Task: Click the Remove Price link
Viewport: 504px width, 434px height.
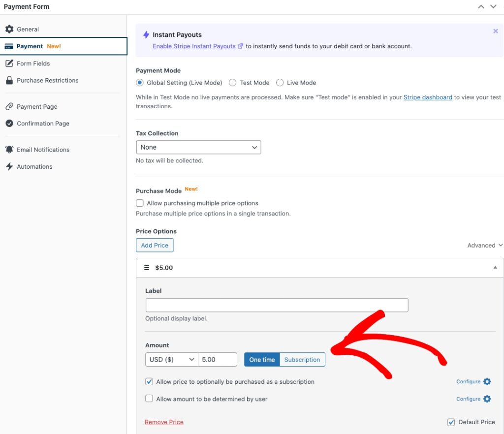Action: pyautogui.click(x=164, y=422)
